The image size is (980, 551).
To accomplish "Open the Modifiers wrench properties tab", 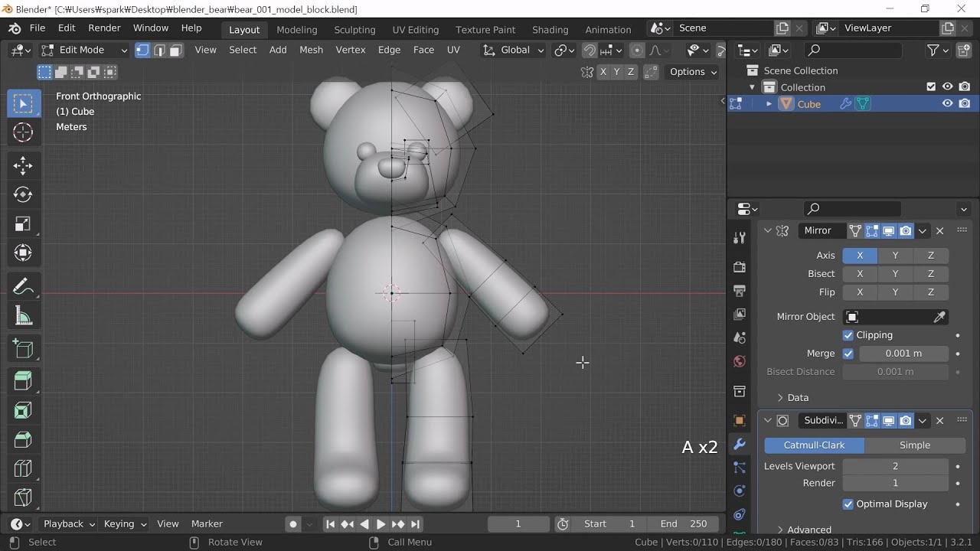I will point(740,444).
